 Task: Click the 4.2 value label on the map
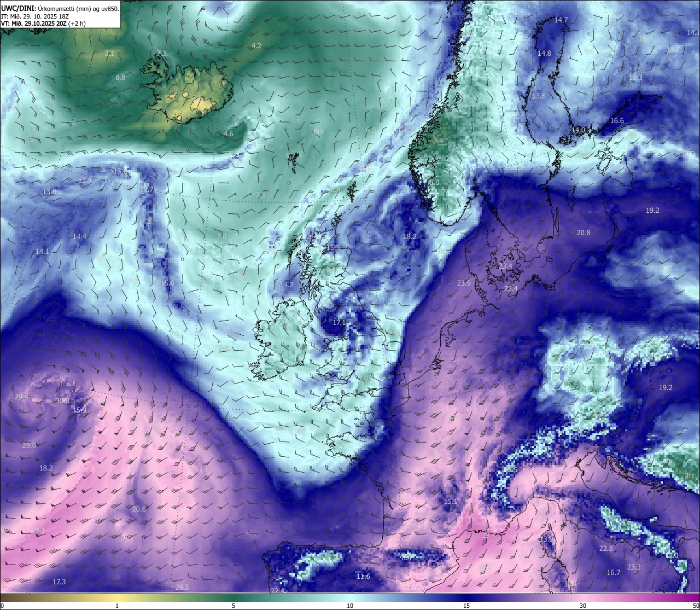256,45
